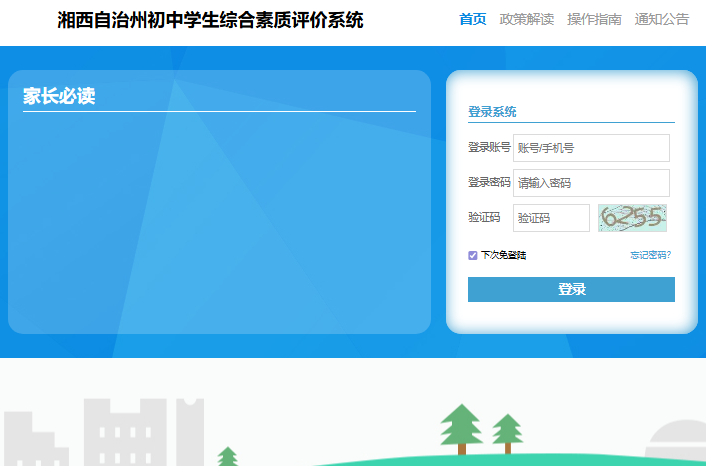Viewport: 706px width, 466px height.
Task: Select the 验证码 captcha text box
Action: point(551,218)
